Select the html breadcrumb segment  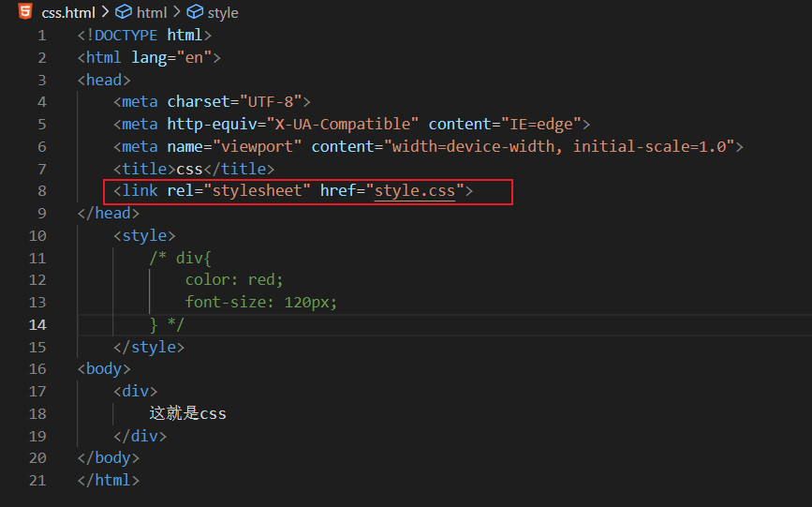click(x=152, y=12)
